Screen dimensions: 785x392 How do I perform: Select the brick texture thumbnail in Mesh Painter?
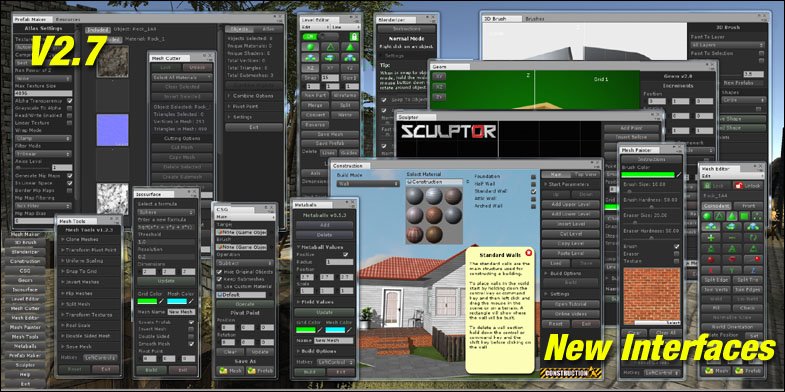[652, 296]
